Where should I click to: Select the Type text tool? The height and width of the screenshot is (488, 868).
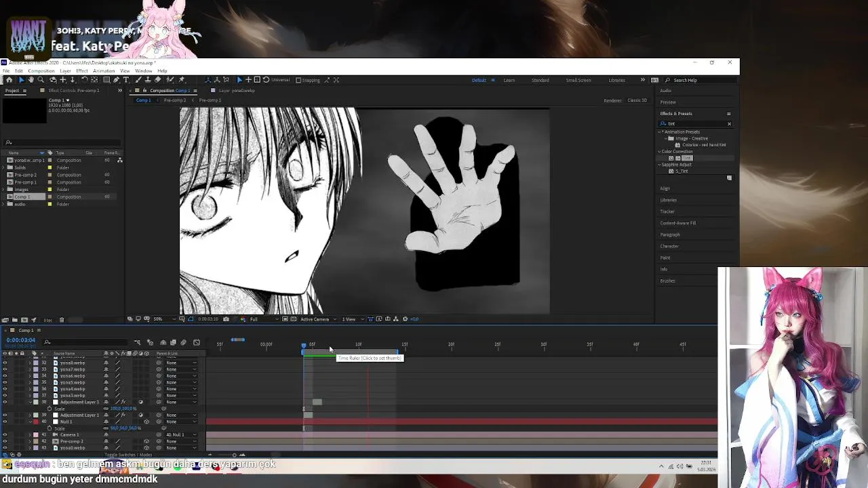coord(125,80)
